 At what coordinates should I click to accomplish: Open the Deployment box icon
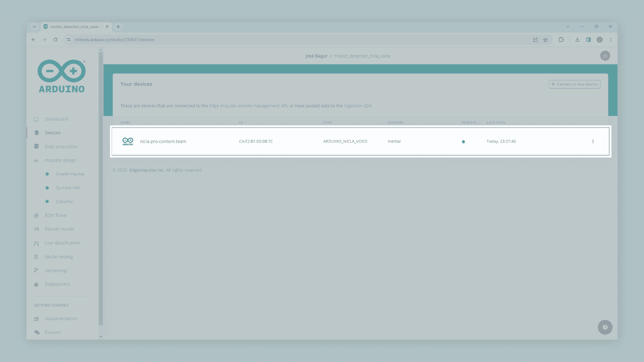[x=36, y=285]
